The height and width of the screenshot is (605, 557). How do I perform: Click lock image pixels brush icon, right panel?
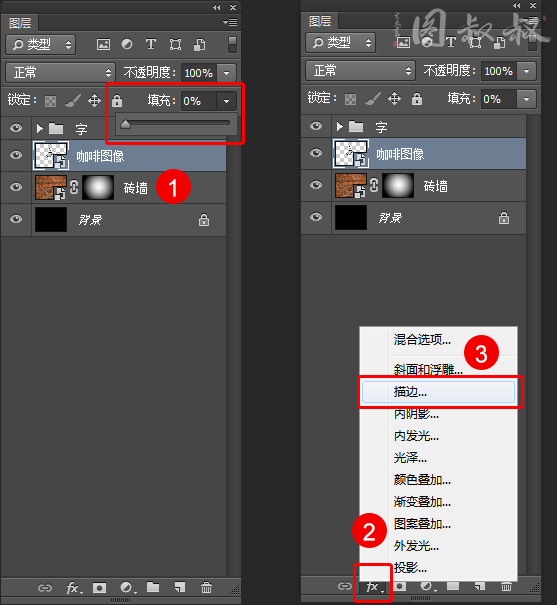point(372,99)
